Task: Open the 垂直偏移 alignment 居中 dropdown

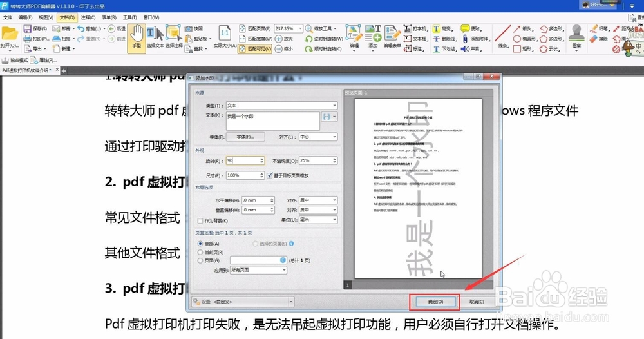Action: pos(318,210)
